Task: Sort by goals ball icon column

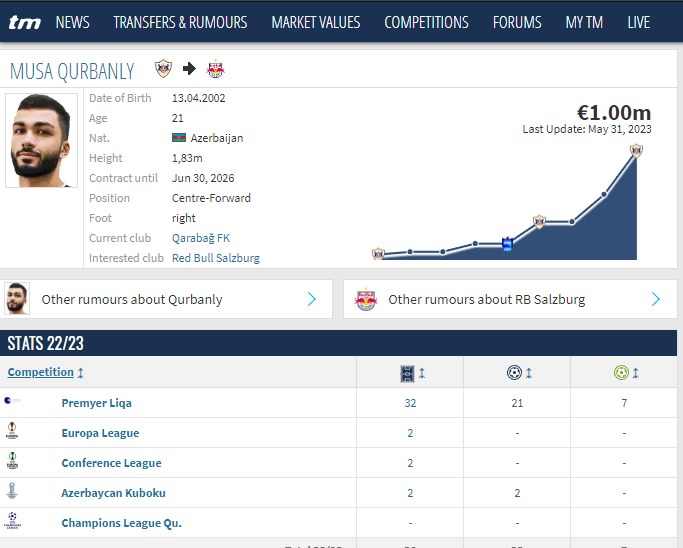Action: [516, 373]
